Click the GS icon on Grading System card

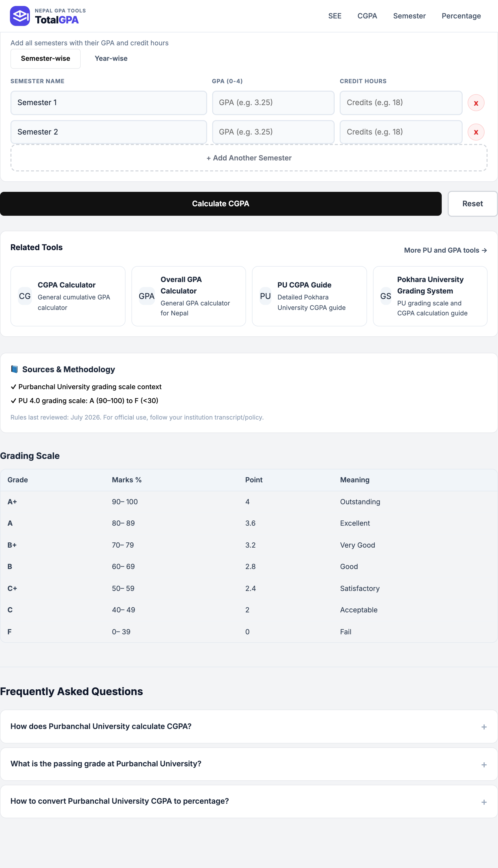(x=385, y=296)
